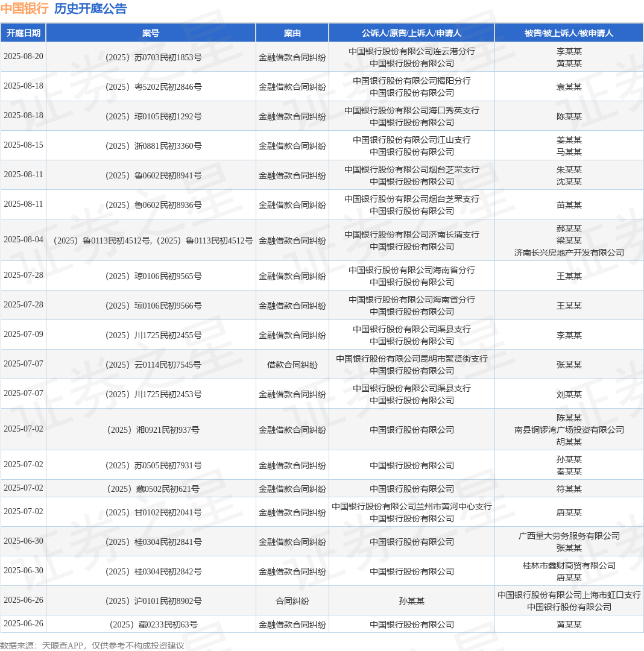Screen dimensions: 644x651
Task: Click defendant 苗某某
Action: pos(569,205)
